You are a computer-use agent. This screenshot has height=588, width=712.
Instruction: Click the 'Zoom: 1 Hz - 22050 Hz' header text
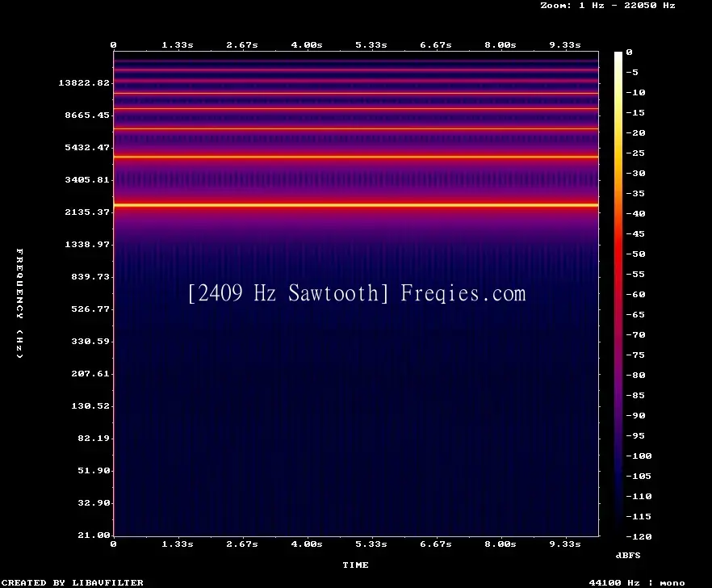pyautogui.click(x=608, y=6)
